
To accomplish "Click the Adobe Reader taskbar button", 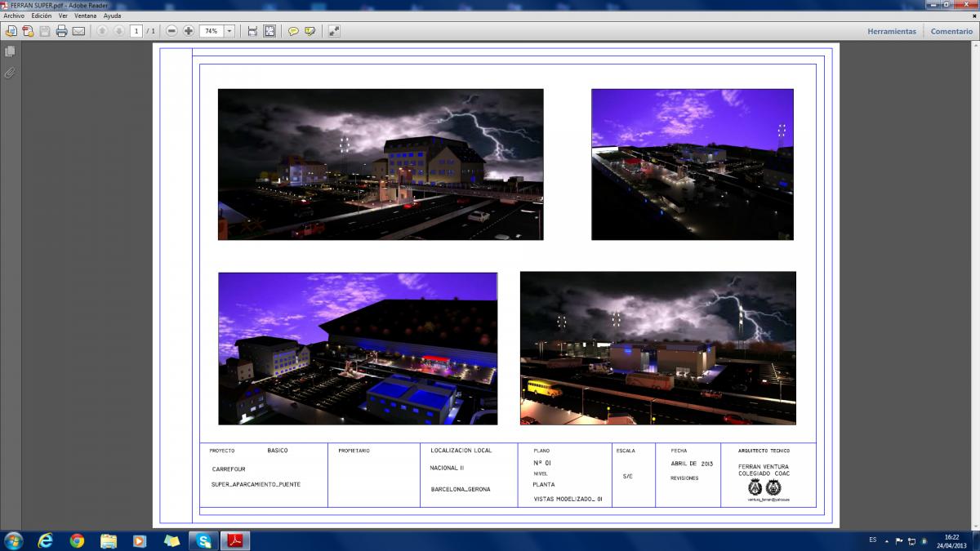I will click(x=234, y=540).
